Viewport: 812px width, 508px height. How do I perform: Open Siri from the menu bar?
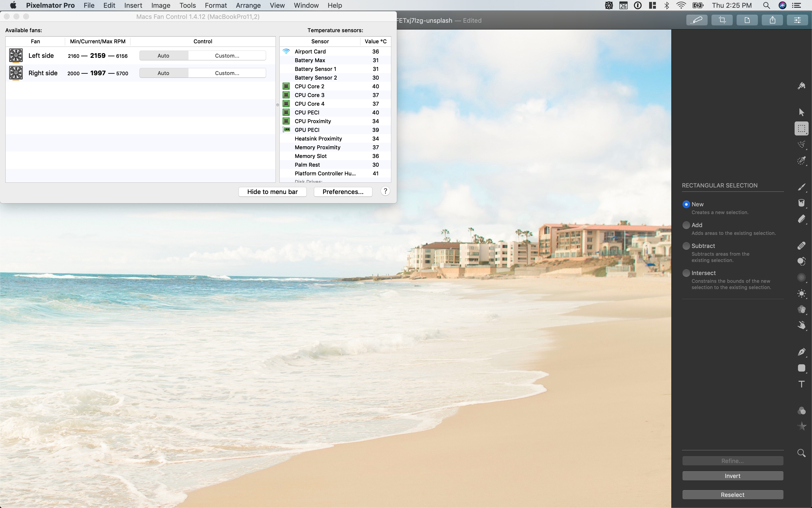(x=783, y=5)
